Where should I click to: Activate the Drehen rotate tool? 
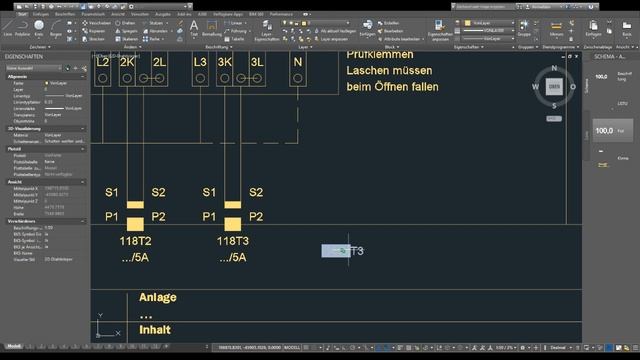(125, 23)
